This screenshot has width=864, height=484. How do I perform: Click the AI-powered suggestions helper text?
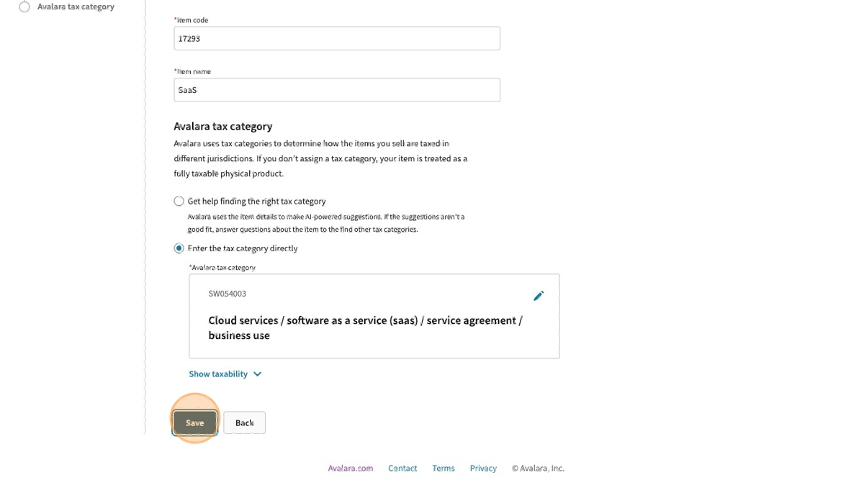click(326, 222)
